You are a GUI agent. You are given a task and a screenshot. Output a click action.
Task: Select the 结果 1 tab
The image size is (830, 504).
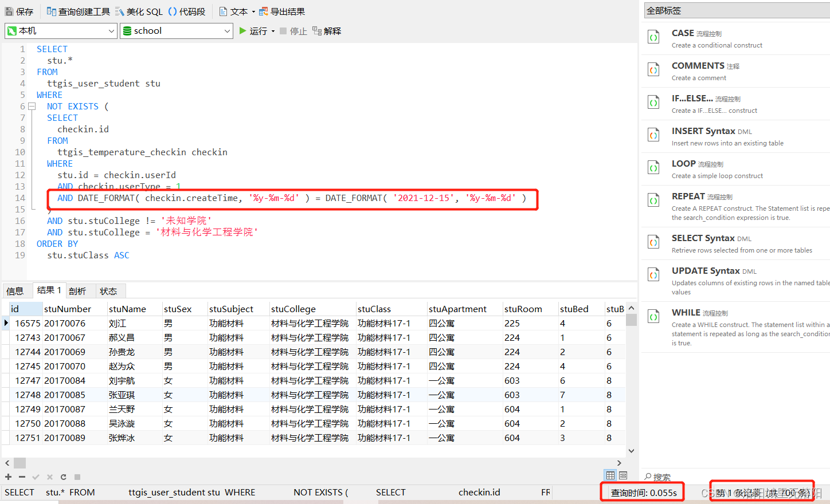coord(49,290)
